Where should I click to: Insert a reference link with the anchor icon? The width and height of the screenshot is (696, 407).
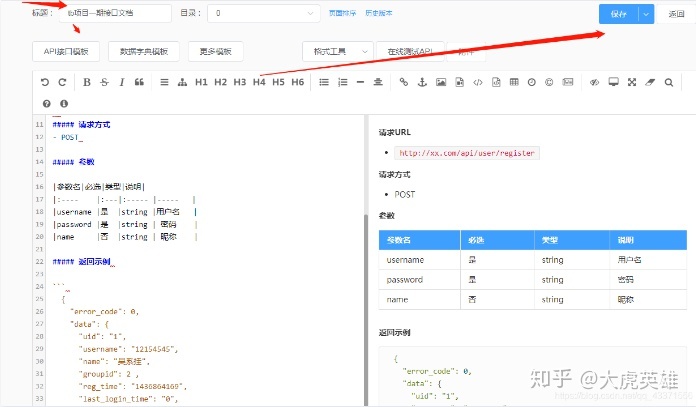point(422,82)
